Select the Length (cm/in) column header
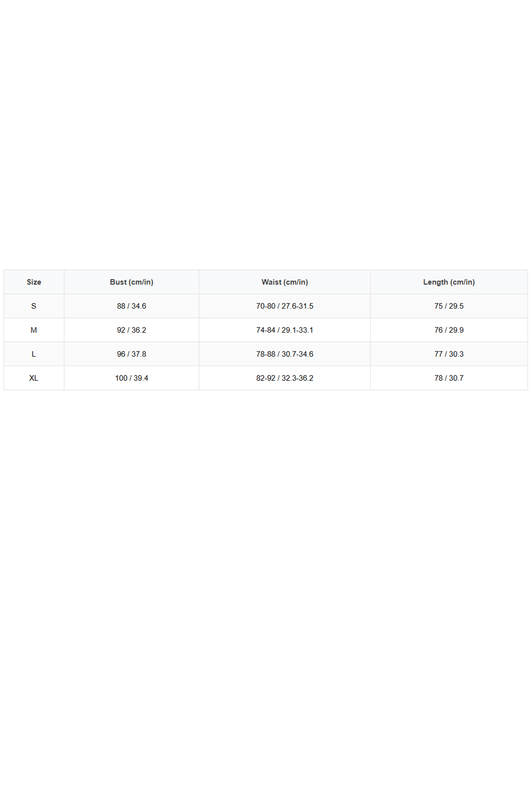Viewport: 532px width, 798px height. point(449,282)
